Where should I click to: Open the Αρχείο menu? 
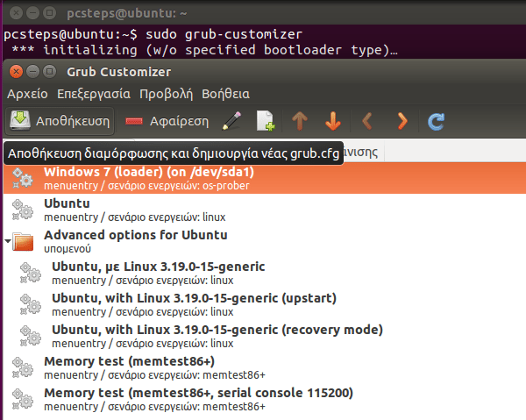click(x=27, y=93)
